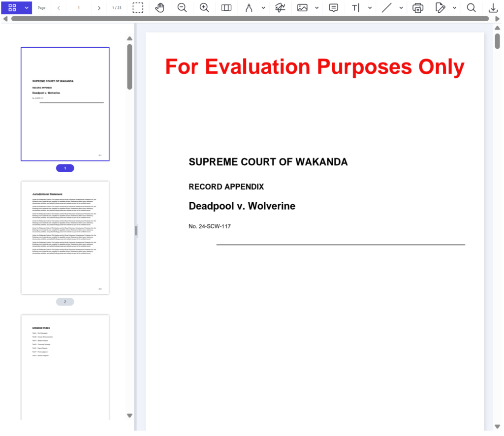Select the pen drawing tool
Viewport: 504px width, 436px height.
click(x=249, y=8)
